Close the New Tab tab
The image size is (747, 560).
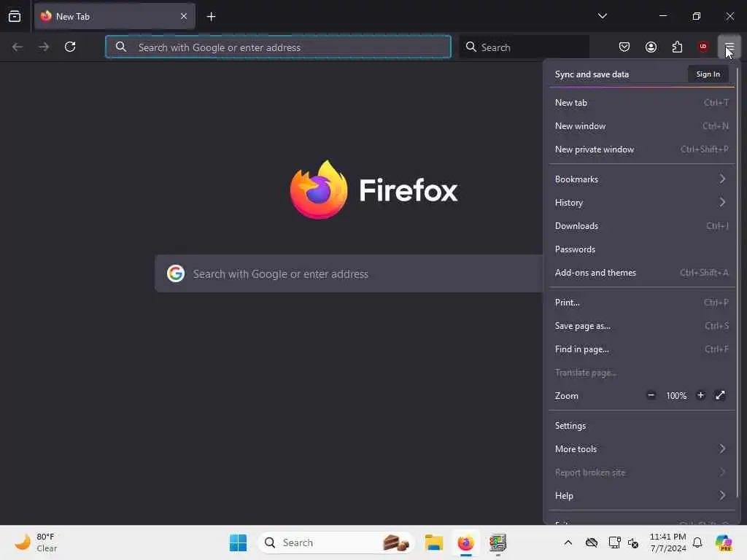click(183, 16)
